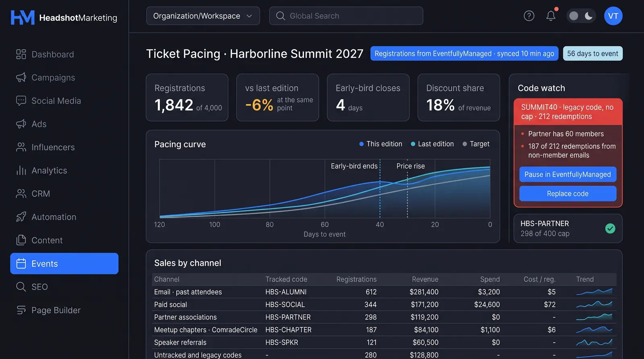The image size is (644, 359).
Task: Click the EventfullyManaged sync status badge
Action: [464, 53]
